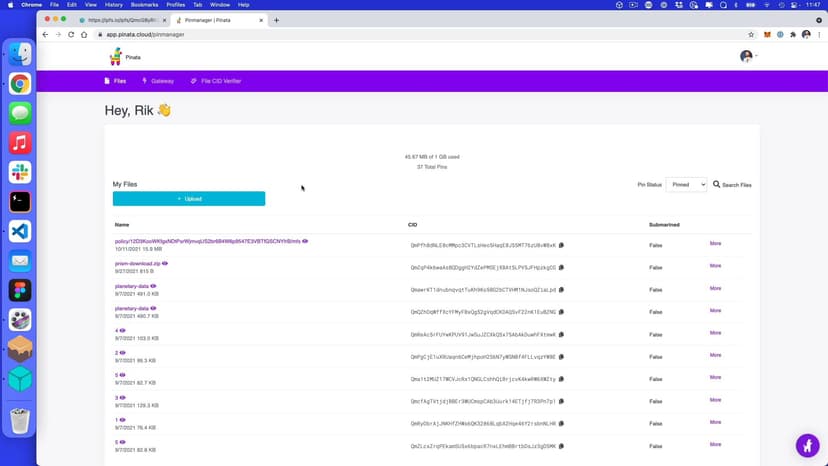Viewport: 828px width, 466px height.
Task: Click the MetaMask fox extension icon
Action: (x=767, y=35)
